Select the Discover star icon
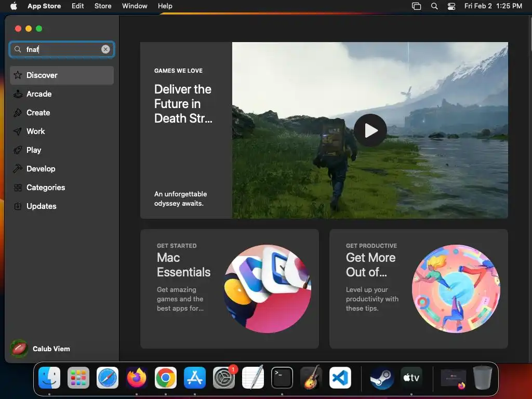Image resolution: width=532 pixels, height=399 pixels. pyautogui.click(x=18, y=75)
